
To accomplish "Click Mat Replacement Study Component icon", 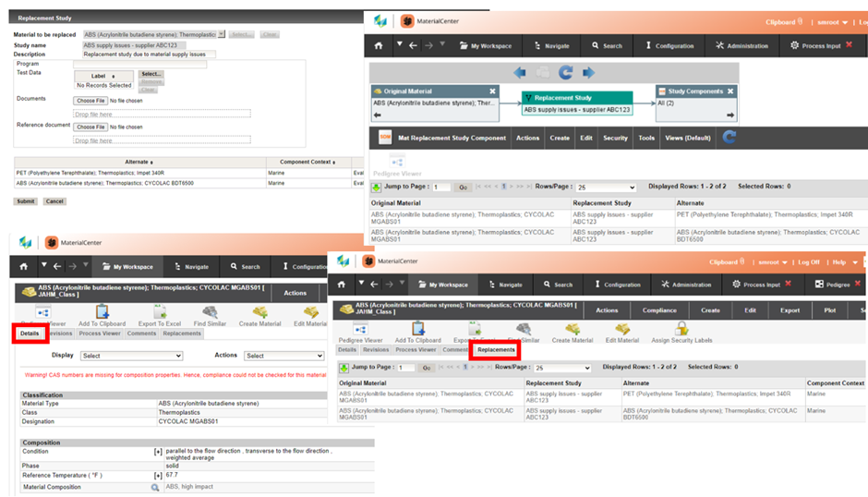I will tap(385, 138).
